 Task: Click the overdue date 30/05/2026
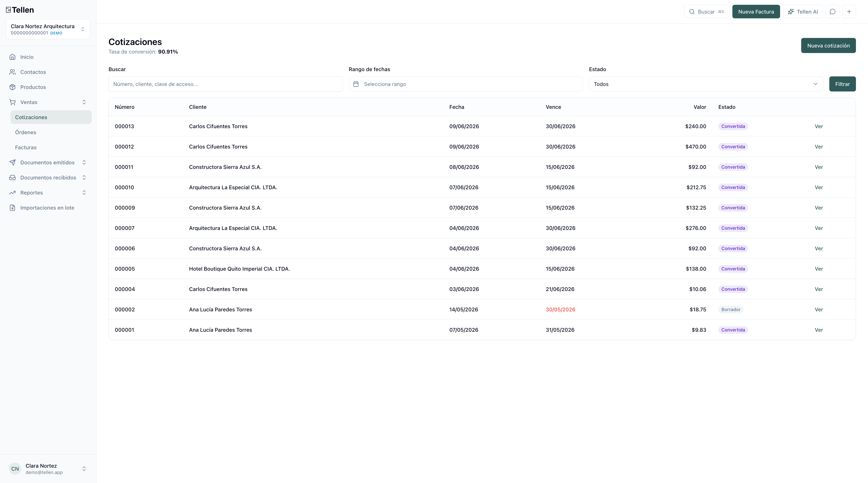point(560,309)
